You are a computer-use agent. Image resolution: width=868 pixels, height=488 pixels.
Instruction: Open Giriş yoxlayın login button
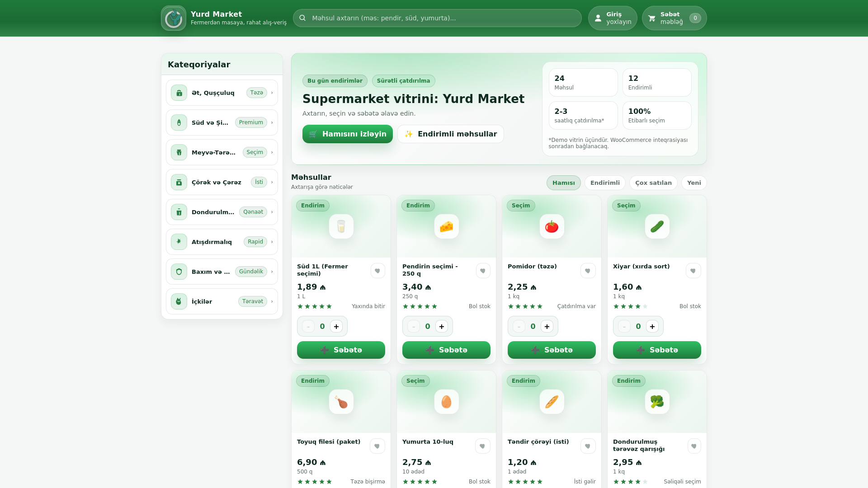613,18
